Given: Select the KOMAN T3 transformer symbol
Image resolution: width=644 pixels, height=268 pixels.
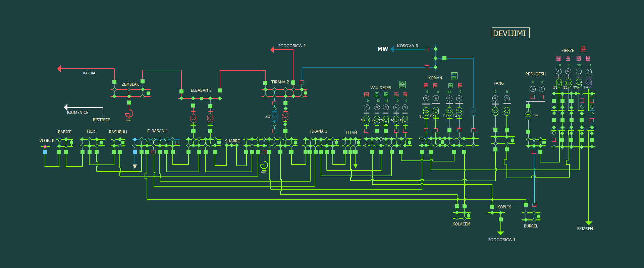Looking at the screenshot, I should 449,111.
